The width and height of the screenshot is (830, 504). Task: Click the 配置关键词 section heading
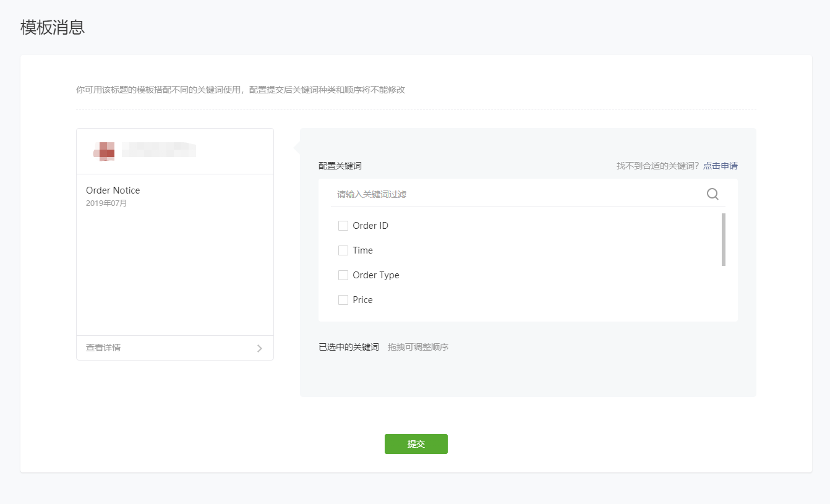[x=340, y=166]
